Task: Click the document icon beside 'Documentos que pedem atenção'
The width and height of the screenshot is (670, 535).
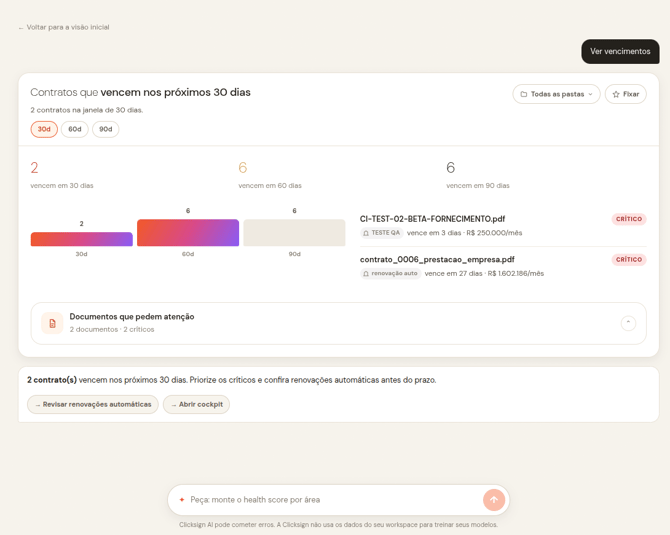Action: (52, 323)
